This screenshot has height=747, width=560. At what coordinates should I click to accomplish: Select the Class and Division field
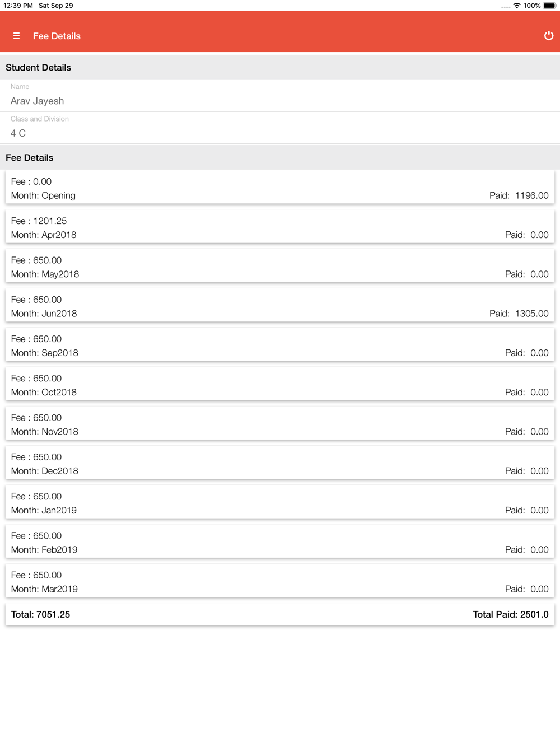[280, 128]
